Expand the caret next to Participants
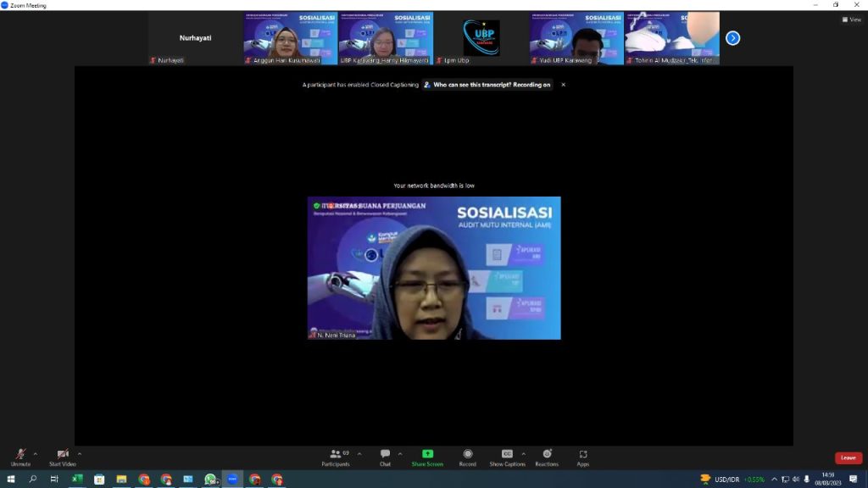This screenshot has height=488, width=868. point(359,454)
